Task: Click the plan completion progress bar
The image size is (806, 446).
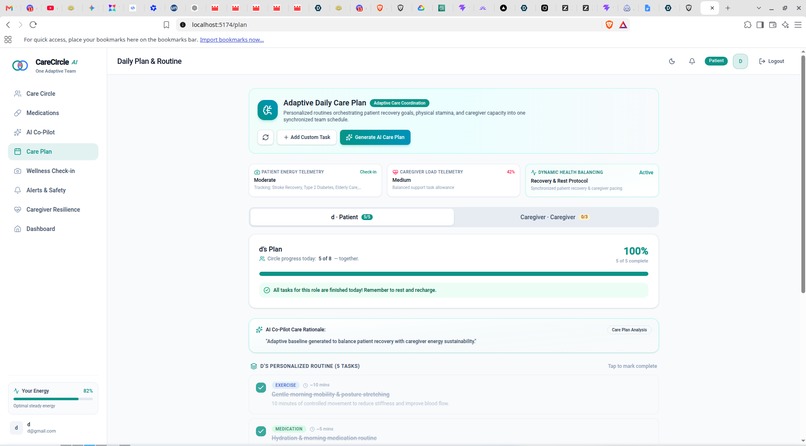Action: click(453, 274)
